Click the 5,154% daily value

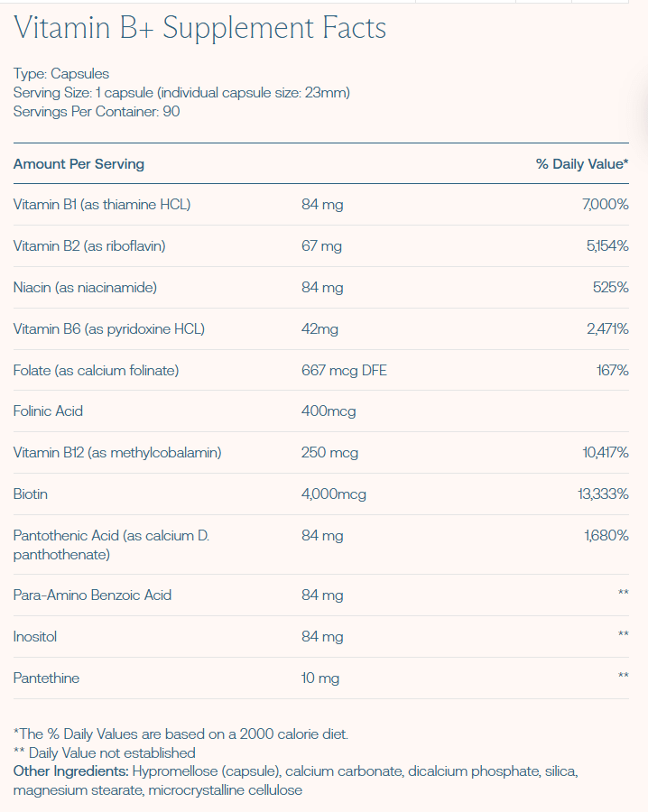pos(607,246)
